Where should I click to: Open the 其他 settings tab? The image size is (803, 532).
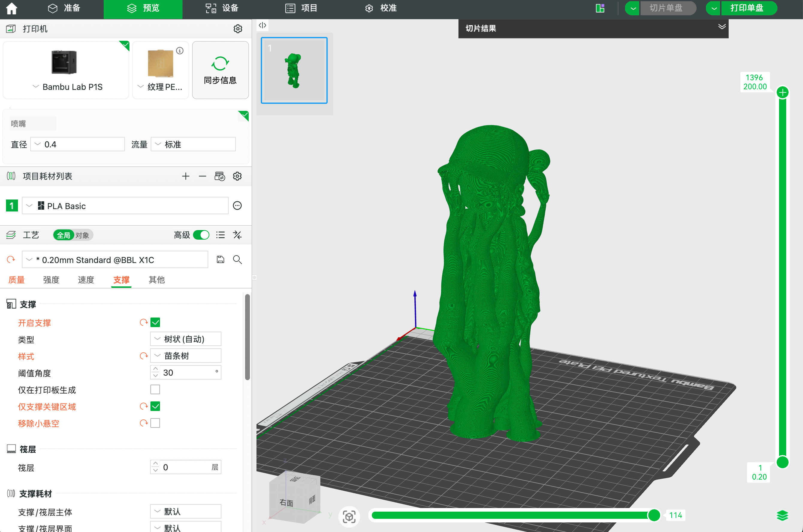[156, 279]
